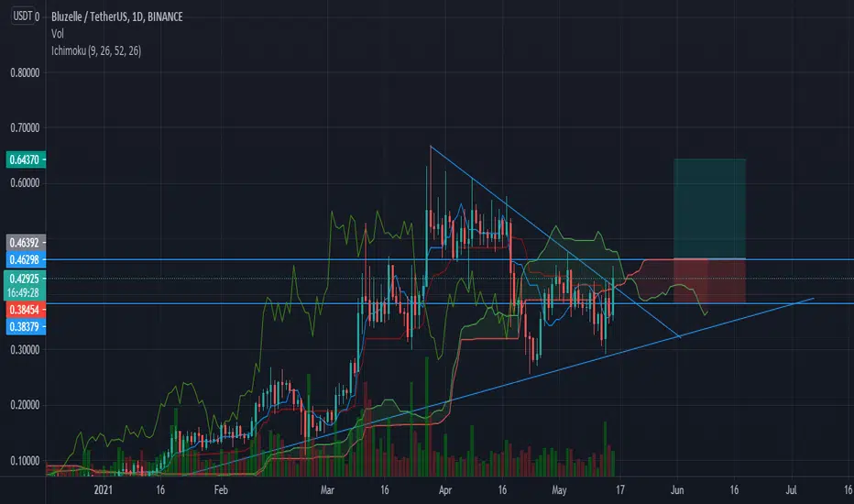Click the 2021 time axis label

click(103, 490)
